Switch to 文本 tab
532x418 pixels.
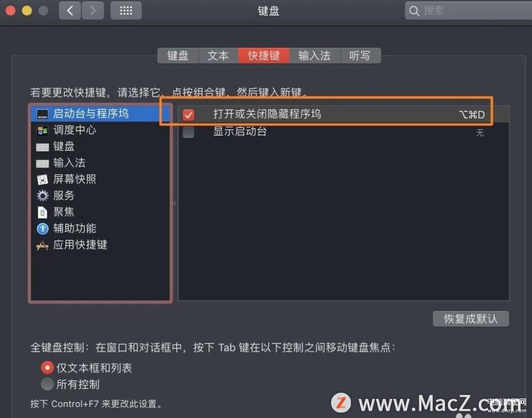tap(218, 56)
